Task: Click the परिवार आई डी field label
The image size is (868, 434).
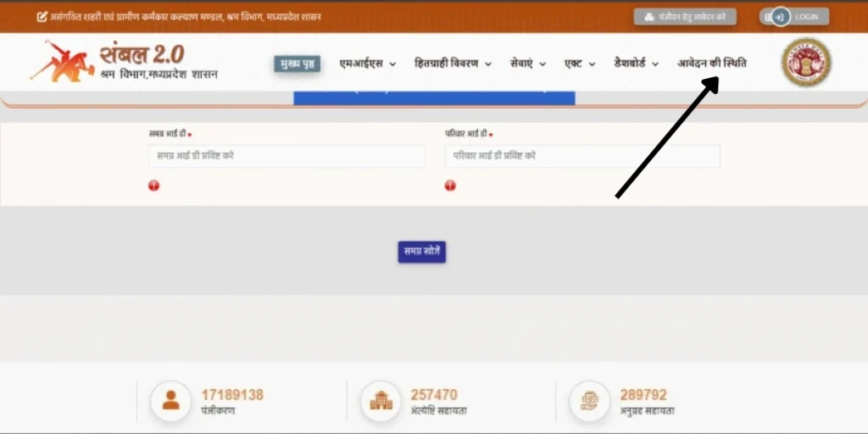Action: point(466,134)
